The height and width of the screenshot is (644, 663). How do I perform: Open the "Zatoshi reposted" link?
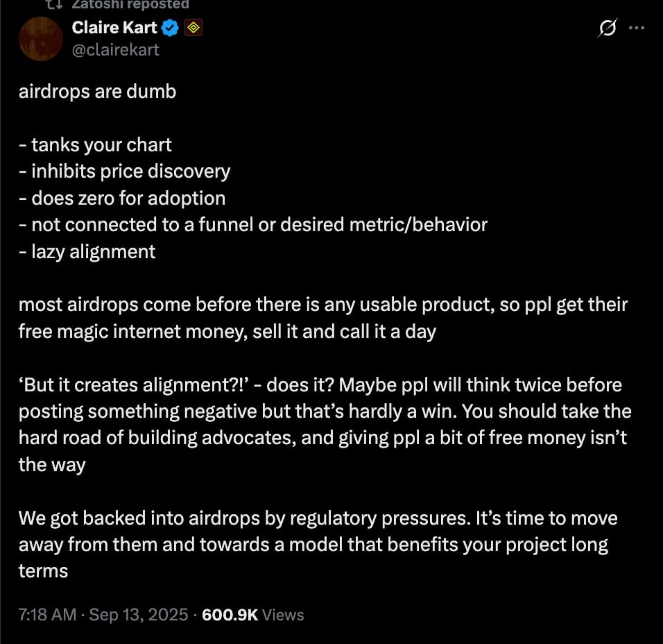pos(130,5)
